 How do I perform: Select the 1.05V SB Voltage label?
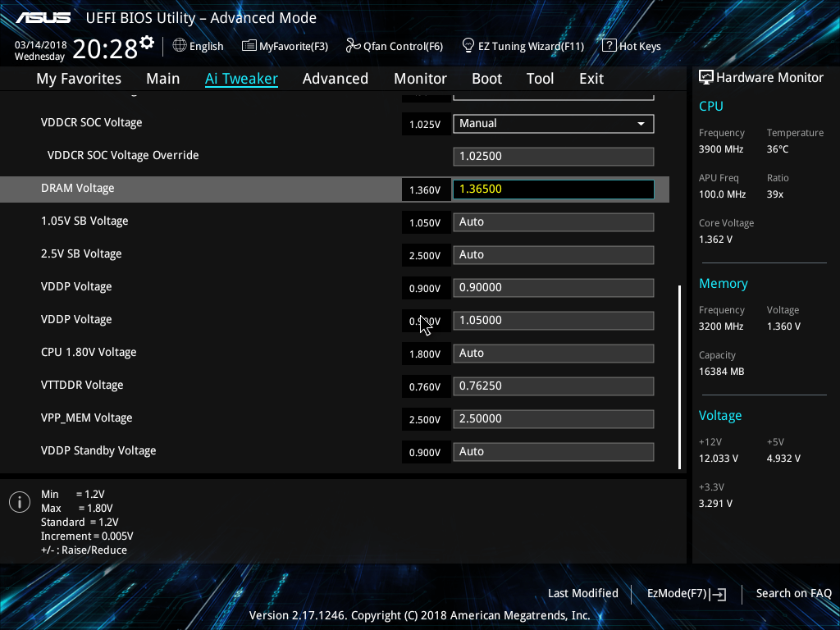pyautogui.click(x=84, y=221)
